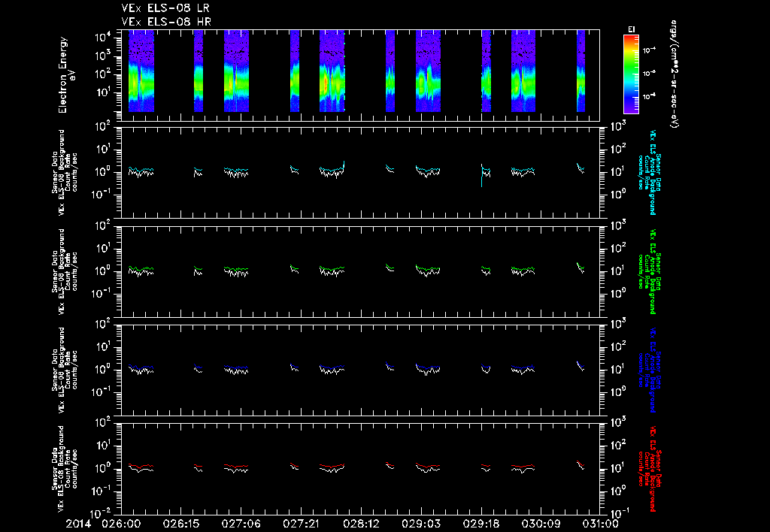Click the rainbow color bar legend

(x=631, y=74)
